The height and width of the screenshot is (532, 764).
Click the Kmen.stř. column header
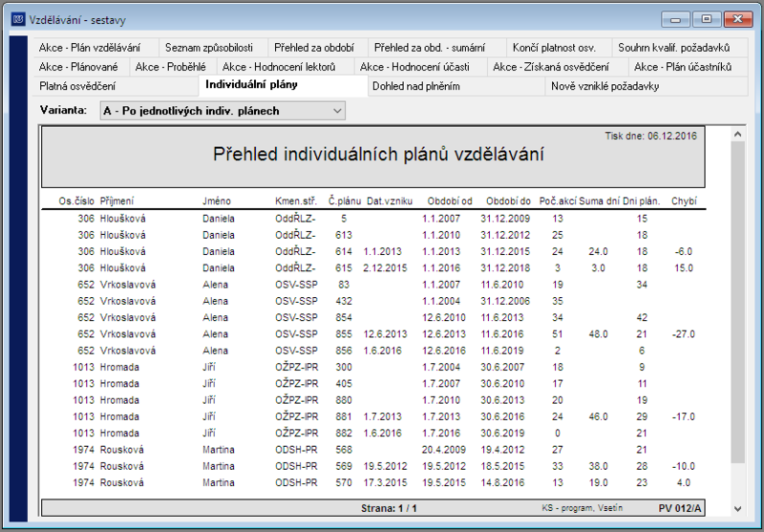coord(296,201)
